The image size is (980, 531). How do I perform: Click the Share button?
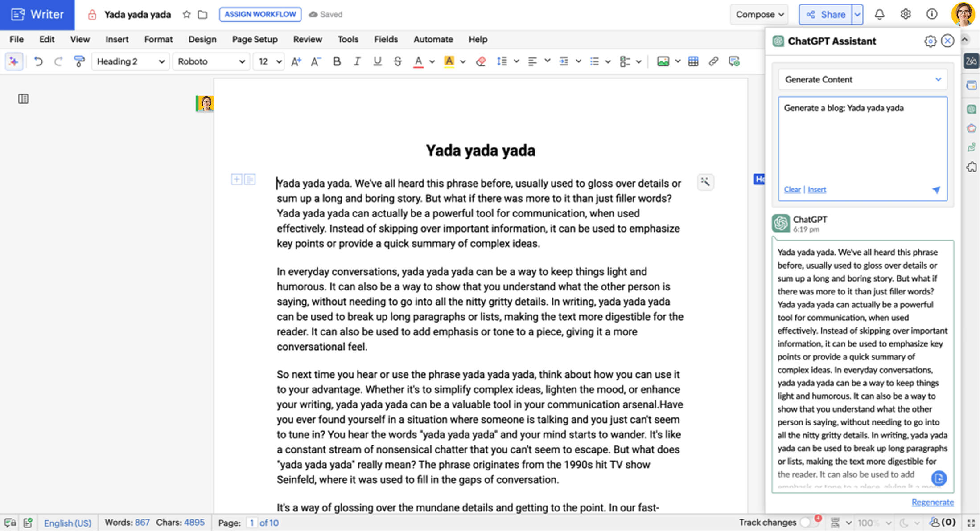coord(825,14)
